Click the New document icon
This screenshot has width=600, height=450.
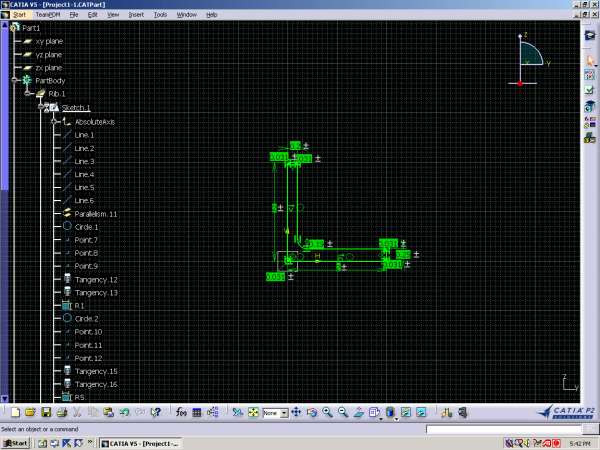(x=15, y=412)
